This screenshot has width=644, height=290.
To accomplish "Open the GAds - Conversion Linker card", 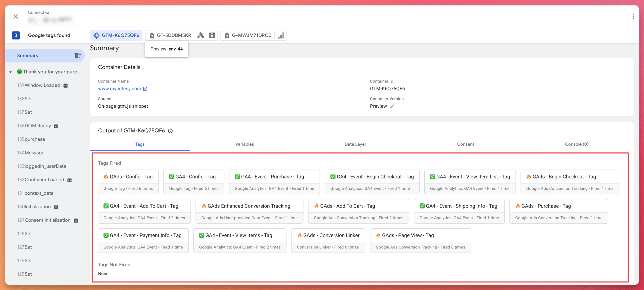I will coord(328,241).
